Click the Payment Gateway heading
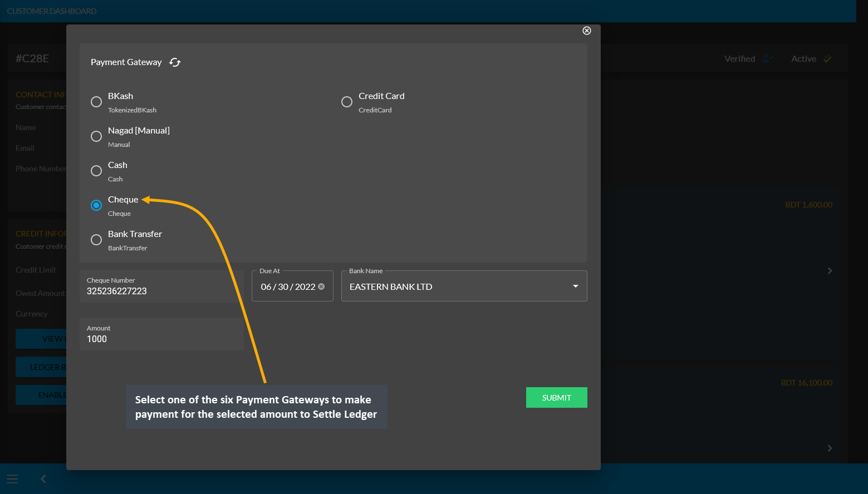 click(x=126, y=62)
